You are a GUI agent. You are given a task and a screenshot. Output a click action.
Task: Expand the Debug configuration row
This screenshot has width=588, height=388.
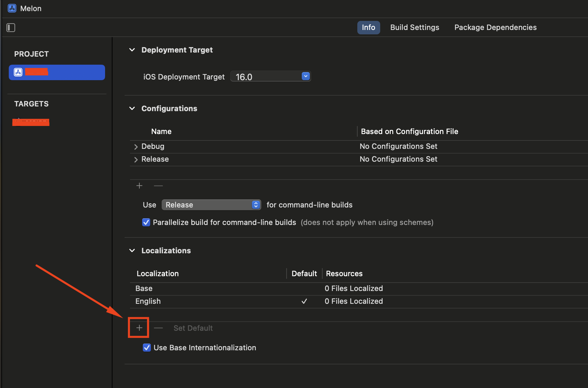(x=136, y=147)
